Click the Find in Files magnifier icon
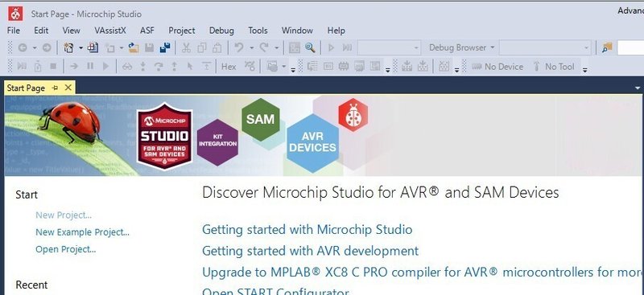The height and width of the screenshot is (295, 644). point(310,47)
